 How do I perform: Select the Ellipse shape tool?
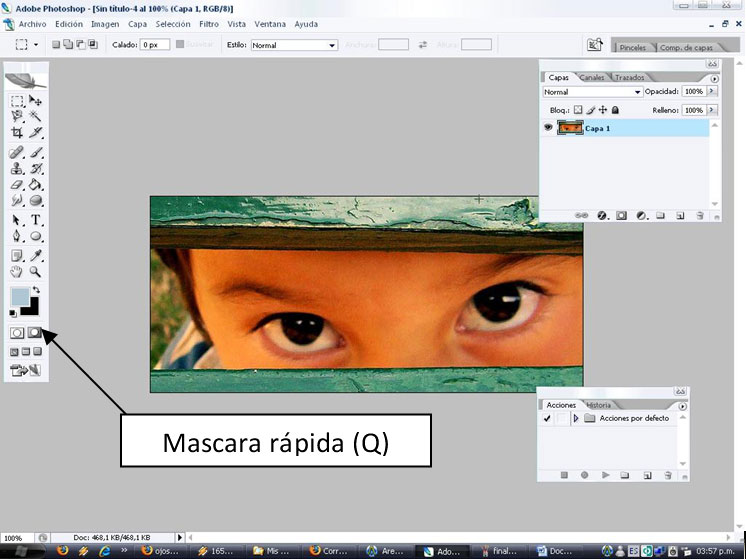click(36, 236)
